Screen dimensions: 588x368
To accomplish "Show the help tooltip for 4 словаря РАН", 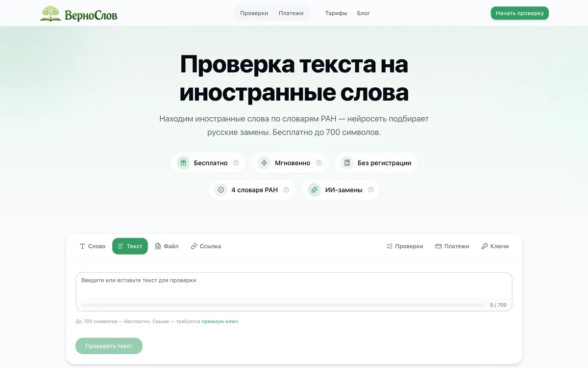I will click(287, 190).
